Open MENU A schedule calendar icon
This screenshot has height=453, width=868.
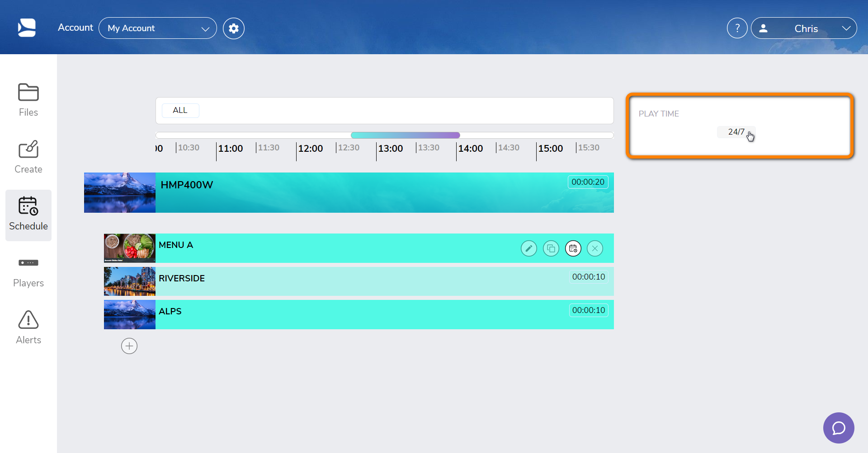pos(573,248)
